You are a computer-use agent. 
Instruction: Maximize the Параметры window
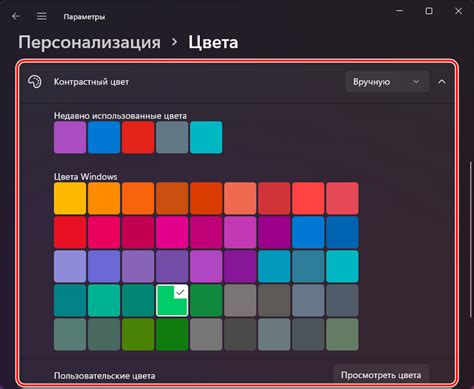(429, 11)
